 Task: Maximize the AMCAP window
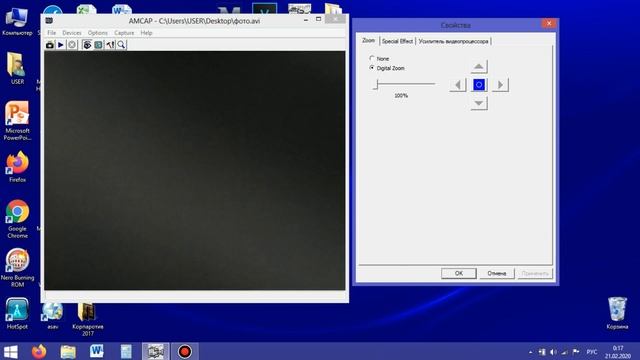pyautogui.click(x=318, y=19)
